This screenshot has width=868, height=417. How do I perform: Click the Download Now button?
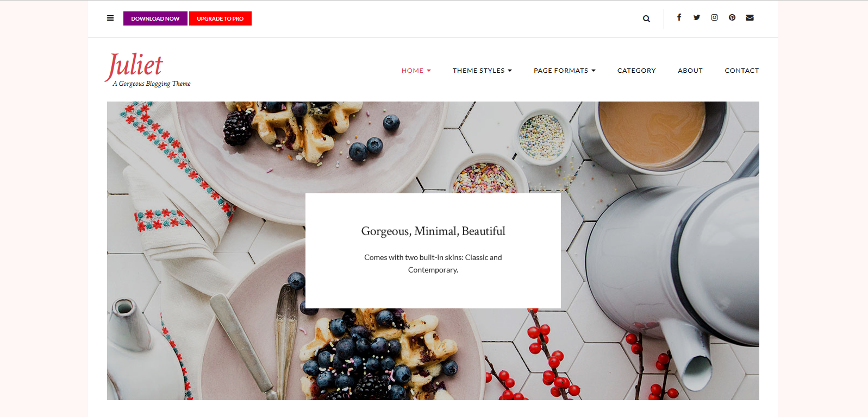[x=155, y=18]
